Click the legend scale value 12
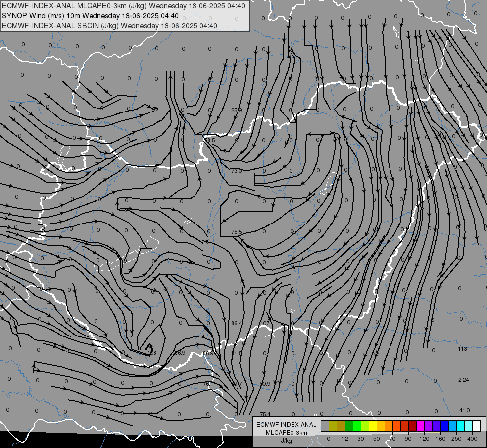 (x=344, y=439)
